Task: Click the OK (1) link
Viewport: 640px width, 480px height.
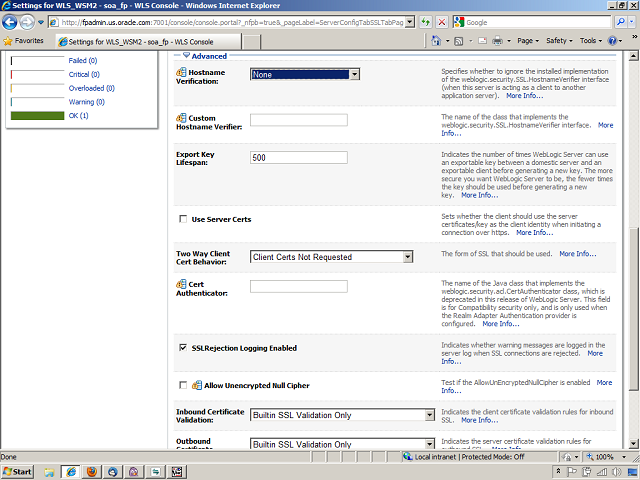Action: [78, 116]
